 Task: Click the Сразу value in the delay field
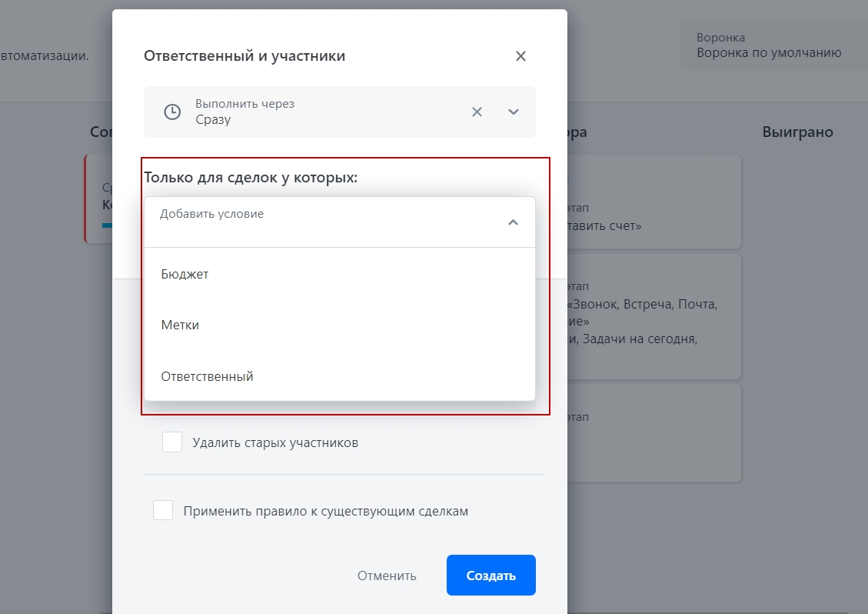pos(213,120)
